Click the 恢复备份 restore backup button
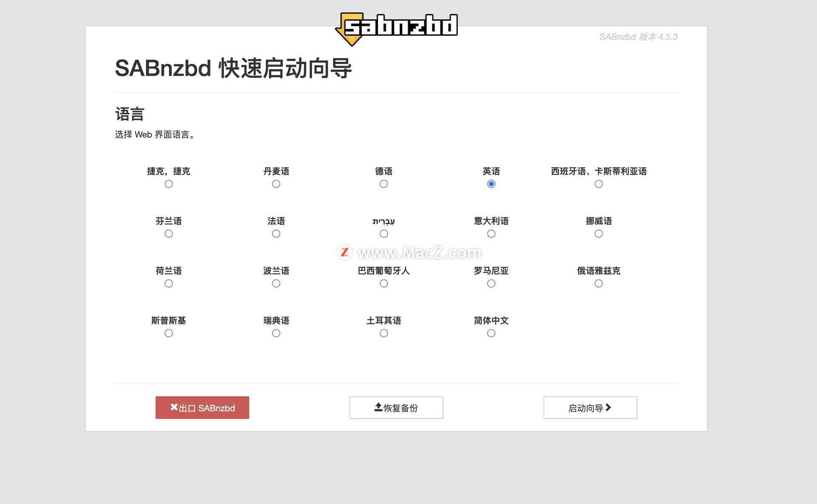The height and width of the screenshot is (504, 817). click(x=396, y=408)
